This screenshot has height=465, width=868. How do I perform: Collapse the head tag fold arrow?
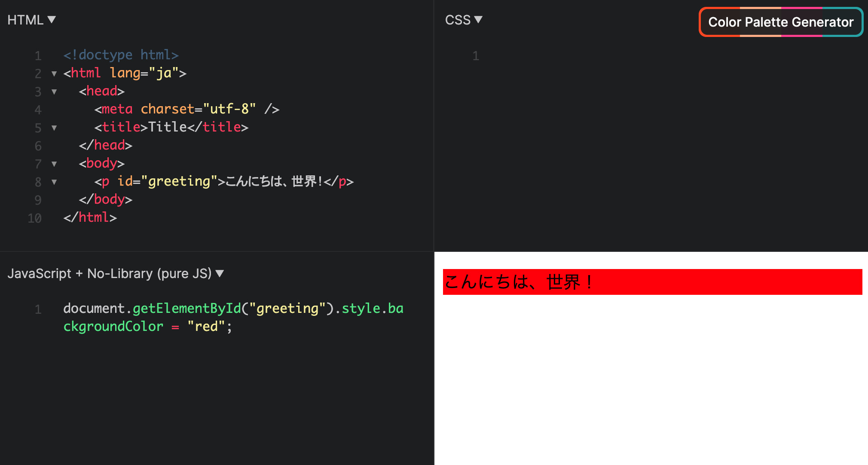pyautogui.click(x=54, y=92)
